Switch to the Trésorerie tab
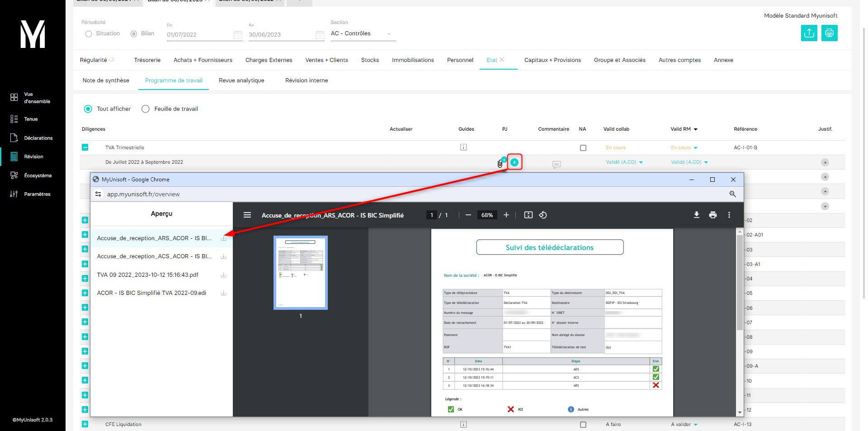This screenshot has height=431, width=868. [x=147, y=60]
